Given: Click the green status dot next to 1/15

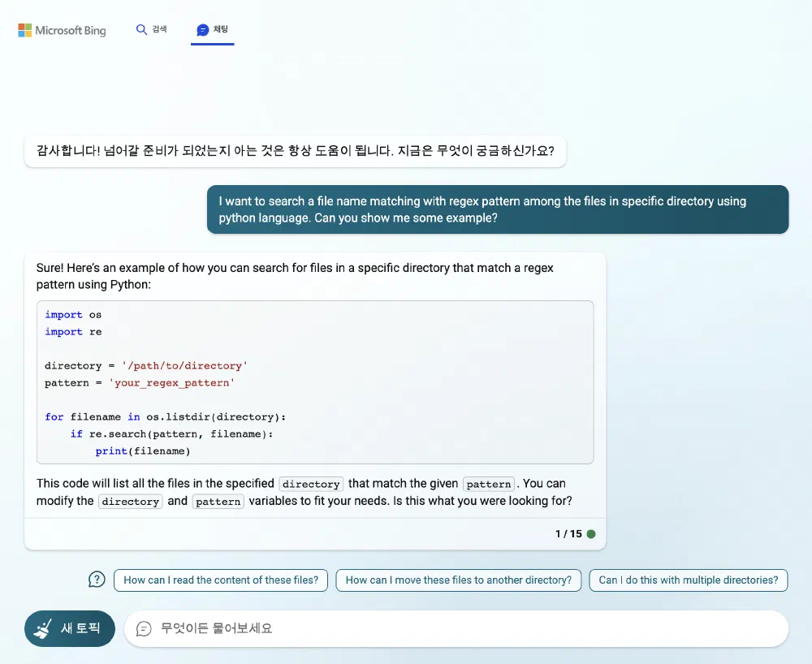Looking at the screenshot, I should (590, 533).
